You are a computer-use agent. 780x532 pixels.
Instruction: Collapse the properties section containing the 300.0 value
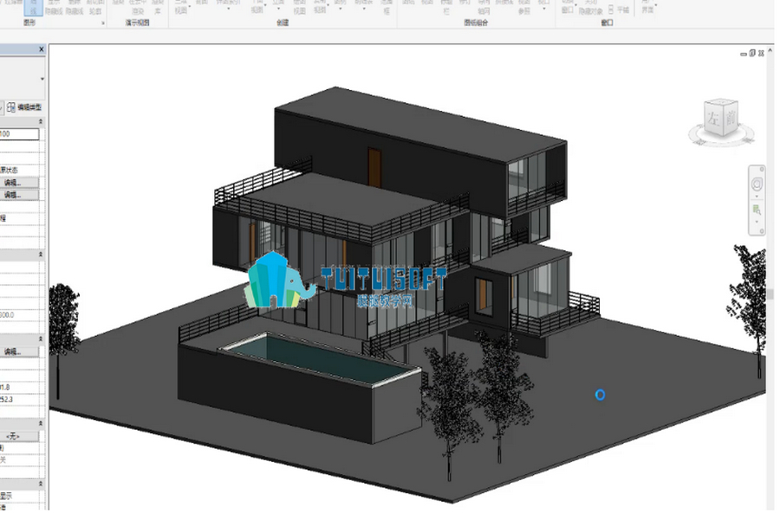(x=40, y=255)
